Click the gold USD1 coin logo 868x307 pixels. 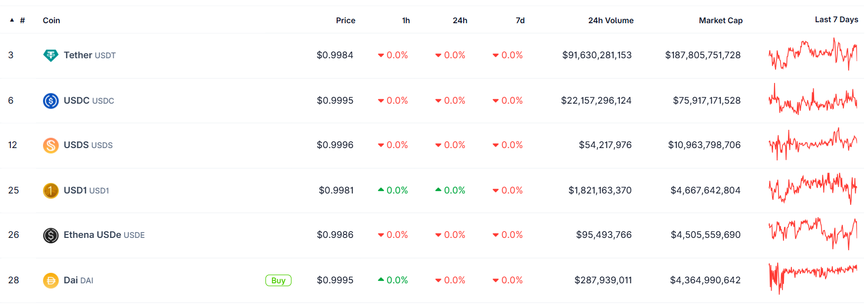tap(50, 191)
